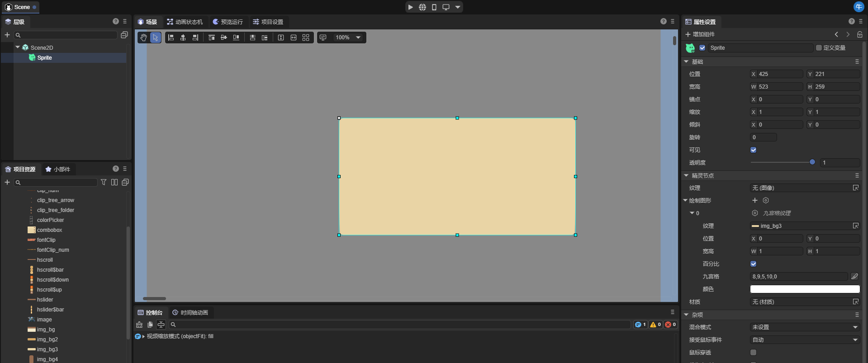Viewport: 868px width, 363px height.
Task: Click the 增加组件 add component button
Action: 700,34
